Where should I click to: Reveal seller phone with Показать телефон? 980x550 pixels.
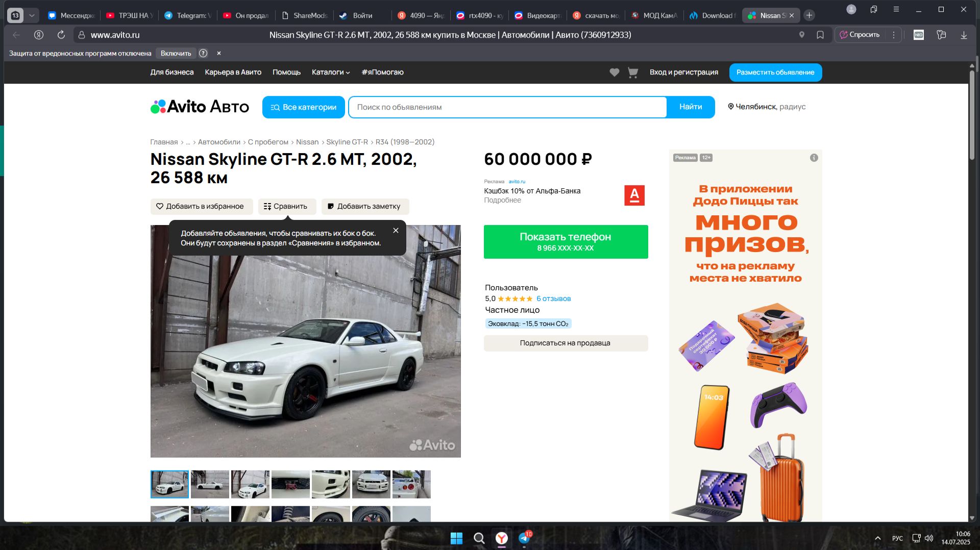566,242
